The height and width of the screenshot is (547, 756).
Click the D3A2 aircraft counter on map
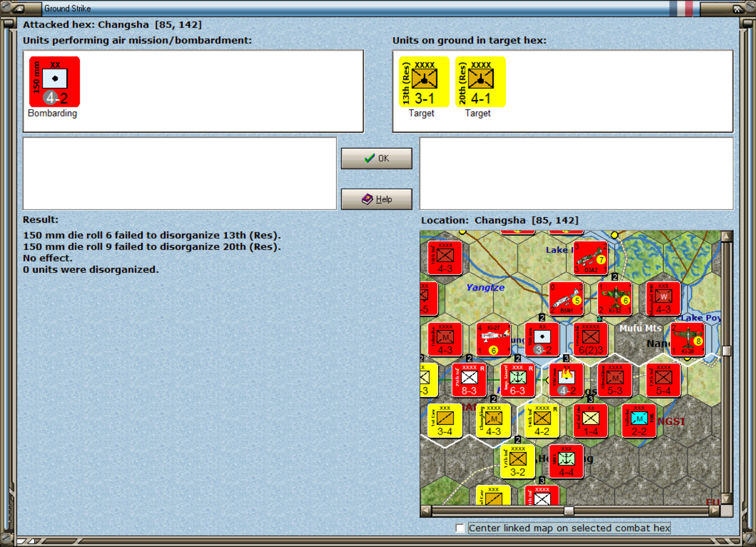[591, 258]
